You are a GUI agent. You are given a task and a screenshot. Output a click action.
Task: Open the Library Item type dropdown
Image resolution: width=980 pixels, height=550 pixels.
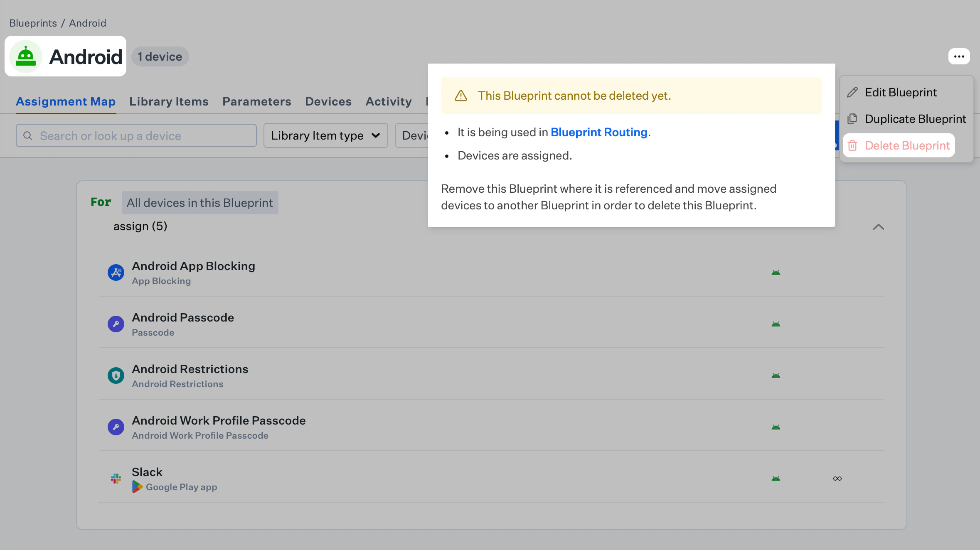pos(325,135)
